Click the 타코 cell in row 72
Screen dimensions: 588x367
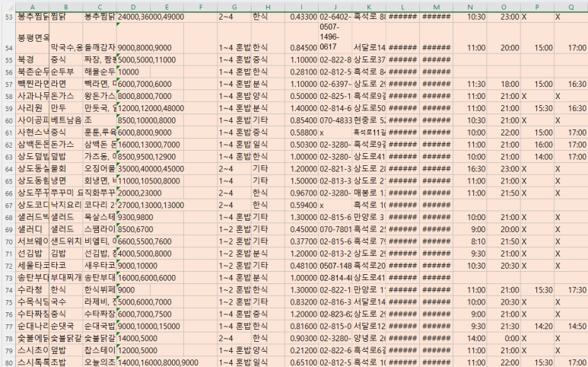pos(66,266)
